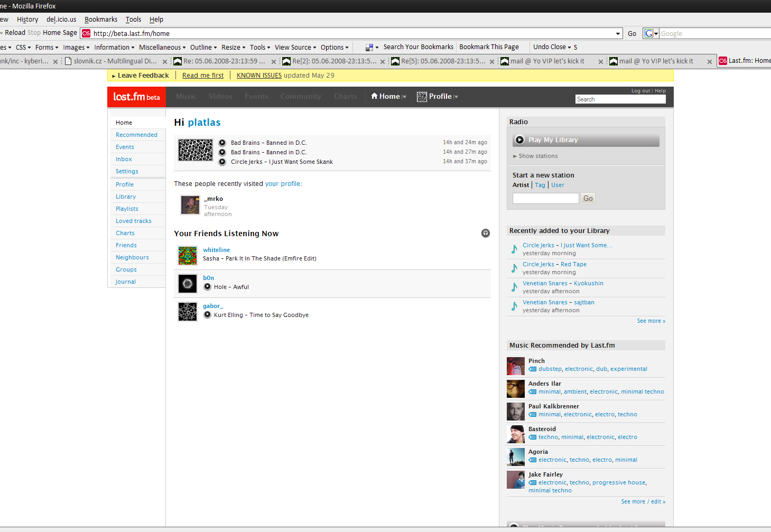The height and width of the screenshot is (532, 771).
Task: Click tag icon beside Pinch recommendation
Action: pos(533,369)
